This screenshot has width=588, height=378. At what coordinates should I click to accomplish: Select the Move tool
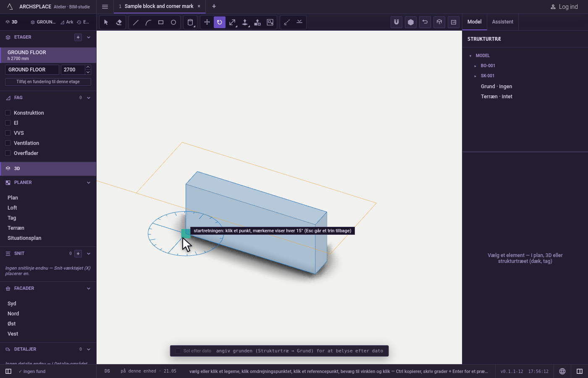[x=207, y=22]
